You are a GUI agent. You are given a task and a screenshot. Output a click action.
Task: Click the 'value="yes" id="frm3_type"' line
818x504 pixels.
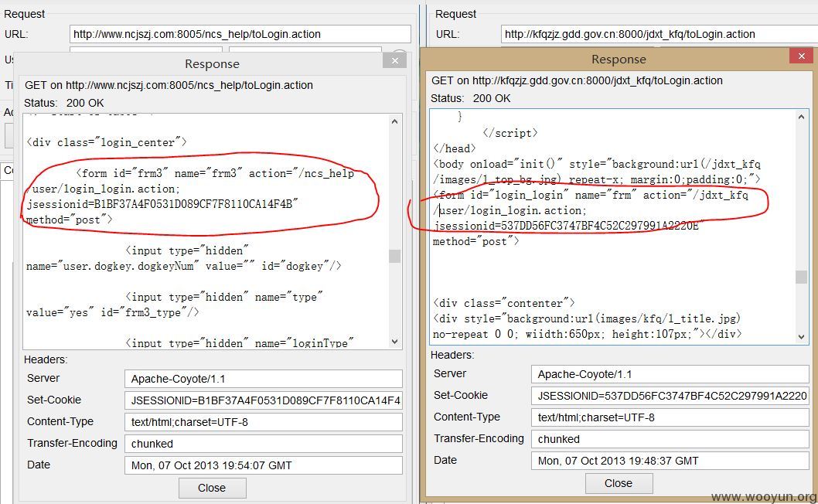113,312
